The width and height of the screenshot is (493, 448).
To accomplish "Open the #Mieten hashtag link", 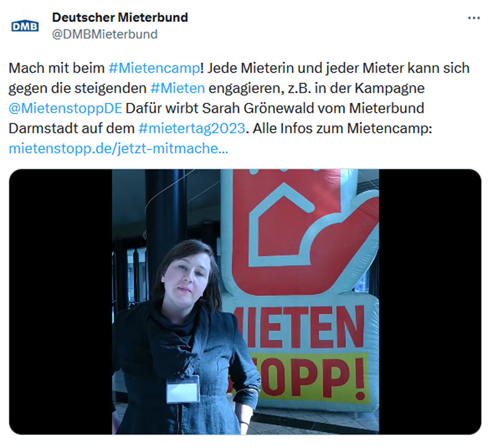I will [178, 88].
